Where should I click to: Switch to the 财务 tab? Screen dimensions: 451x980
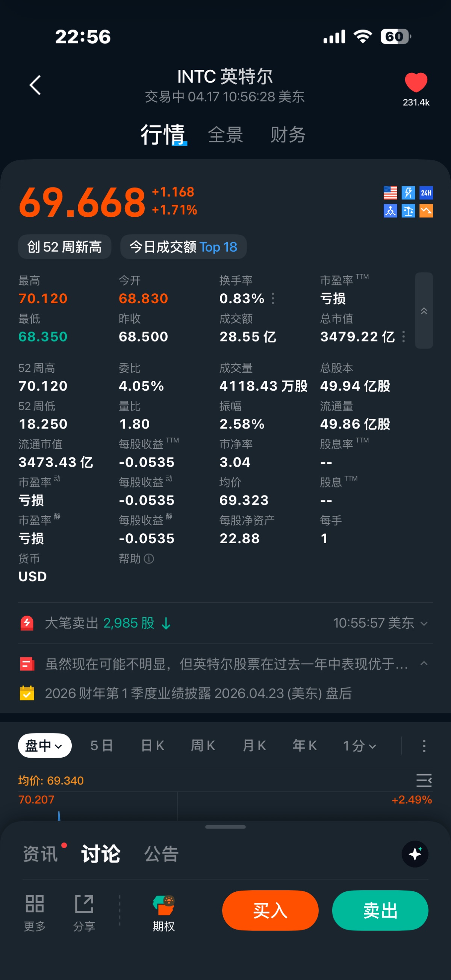click(288, 135)
